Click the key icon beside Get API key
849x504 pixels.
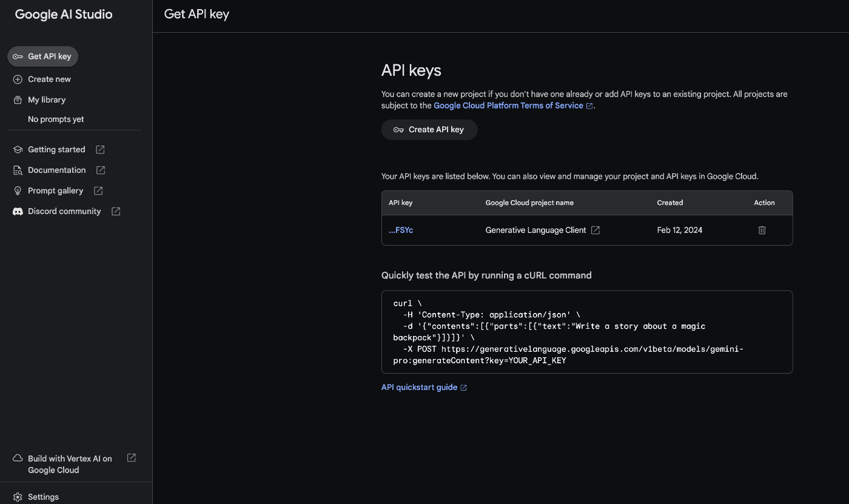point(18,56)
